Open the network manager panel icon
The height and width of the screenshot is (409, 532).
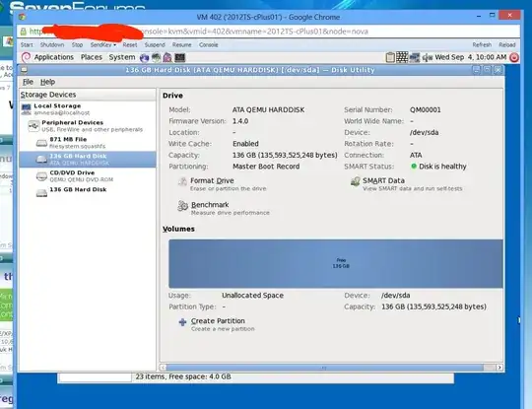tap(415, 57)
